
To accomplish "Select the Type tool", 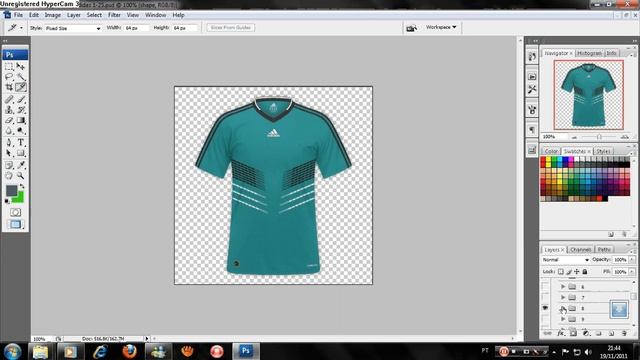I will (x=21, y=143).
